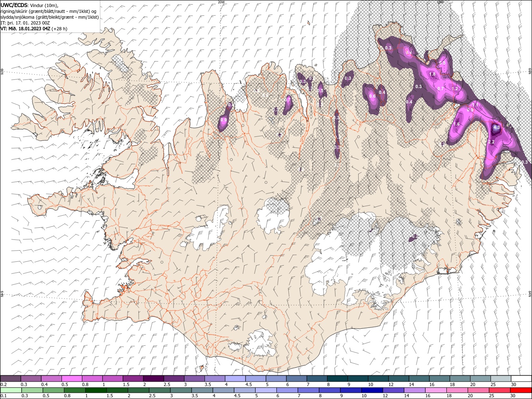Pick the lavender 4 swatch in purple row
532x399 pixels.
coord(235,379)
